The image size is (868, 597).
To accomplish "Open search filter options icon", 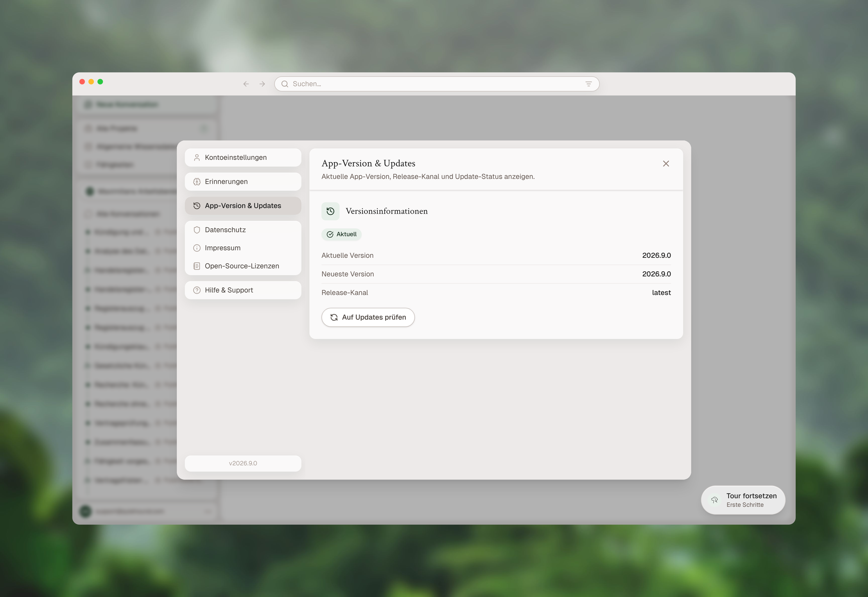I will coord(588,84).
